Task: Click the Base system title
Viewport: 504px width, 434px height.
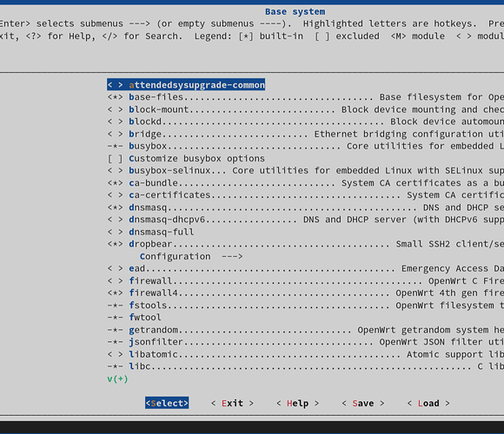Action: 295,12
